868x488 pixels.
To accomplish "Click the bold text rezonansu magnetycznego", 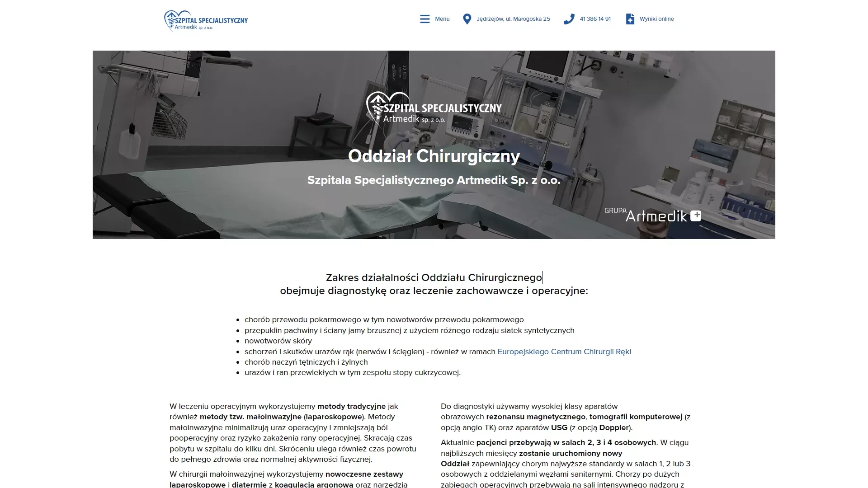I will click(536, 417).
